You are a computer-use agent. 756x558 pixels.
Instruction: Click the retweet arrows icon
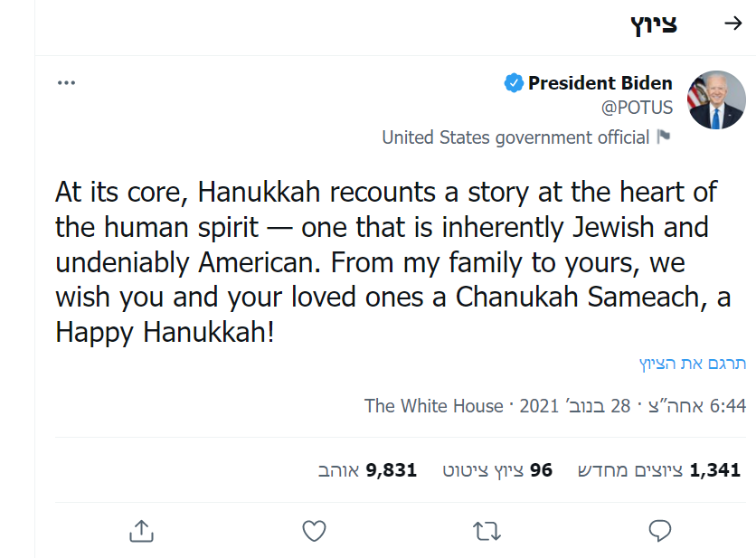click(487, 531)
